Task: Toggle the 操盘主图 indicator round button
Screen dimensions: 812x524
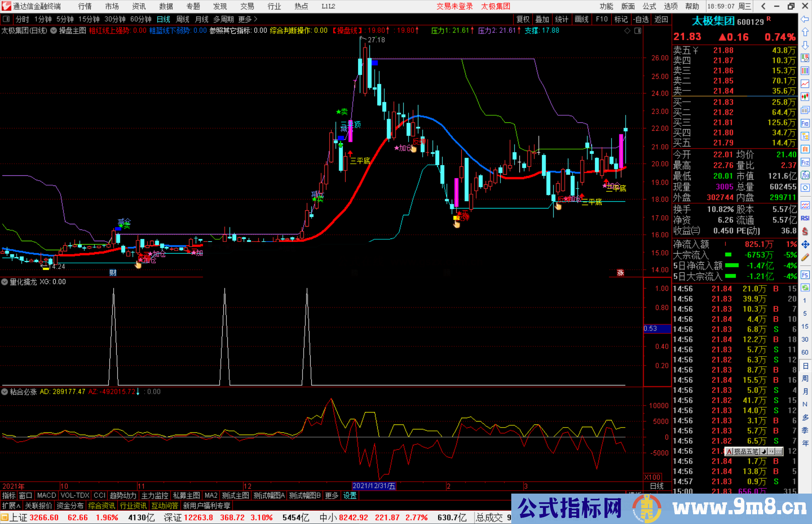Action: tap(54, 30)
